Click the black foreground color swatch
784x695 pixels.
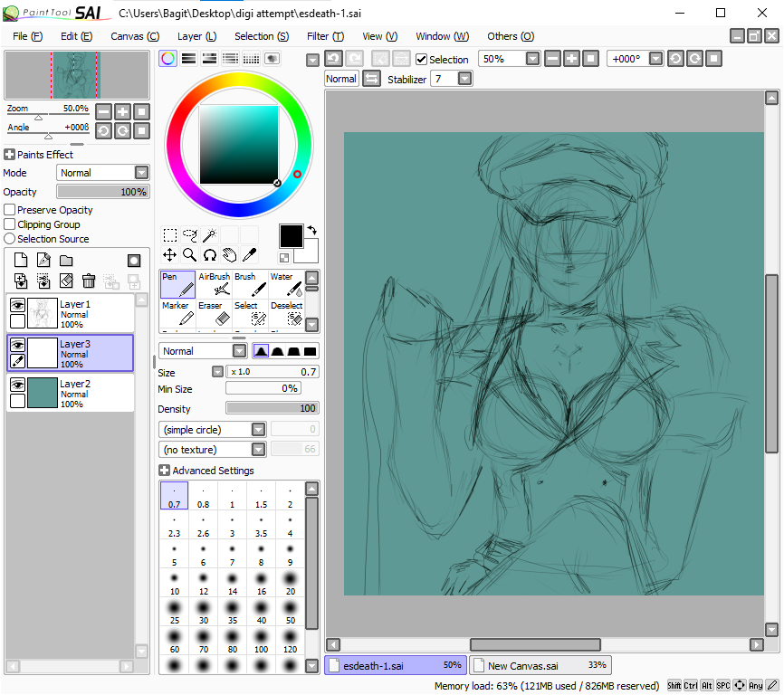pyautogui.click(x=291, y=236)
